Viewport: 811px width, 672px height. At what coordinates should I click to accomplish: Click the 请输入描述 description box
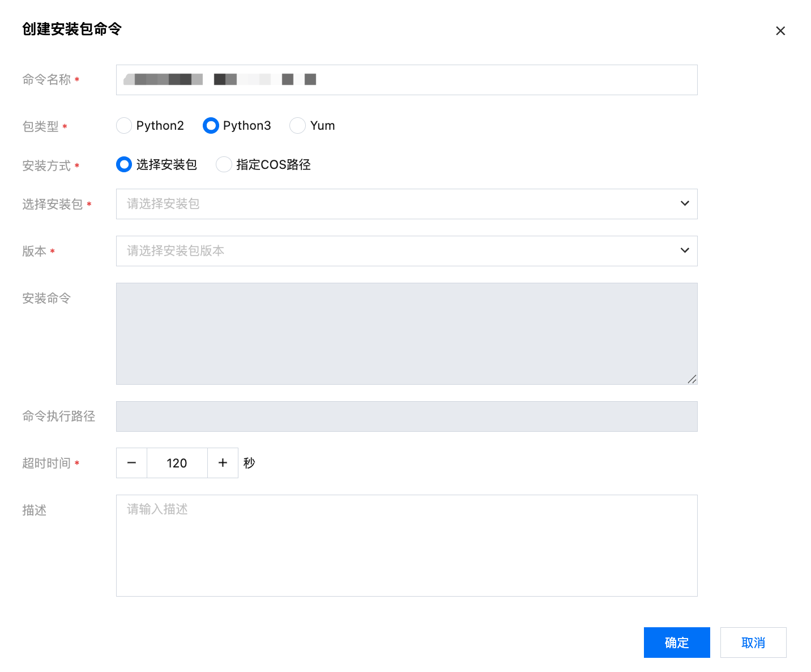(x=406, y=545)
